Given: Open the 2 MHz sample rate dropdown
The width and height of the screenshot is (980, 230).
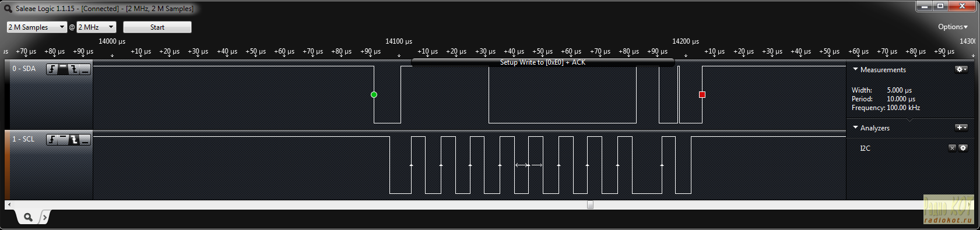Looking at the screenshot, I should [x=96, y=27].
